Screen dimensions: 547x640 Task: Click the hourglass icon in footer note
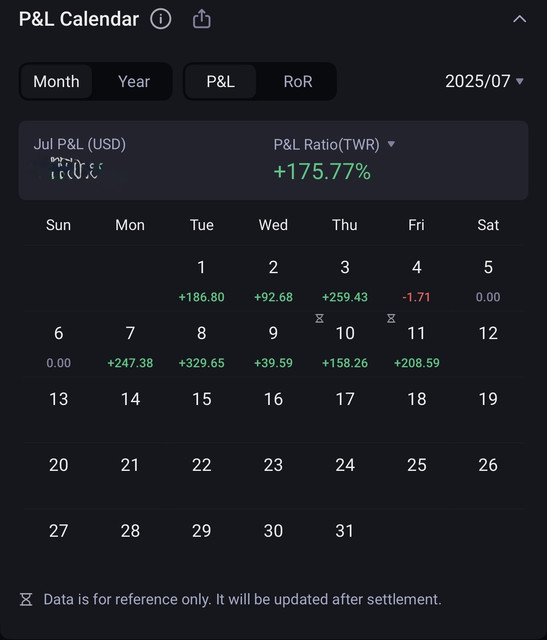[26, 599]
